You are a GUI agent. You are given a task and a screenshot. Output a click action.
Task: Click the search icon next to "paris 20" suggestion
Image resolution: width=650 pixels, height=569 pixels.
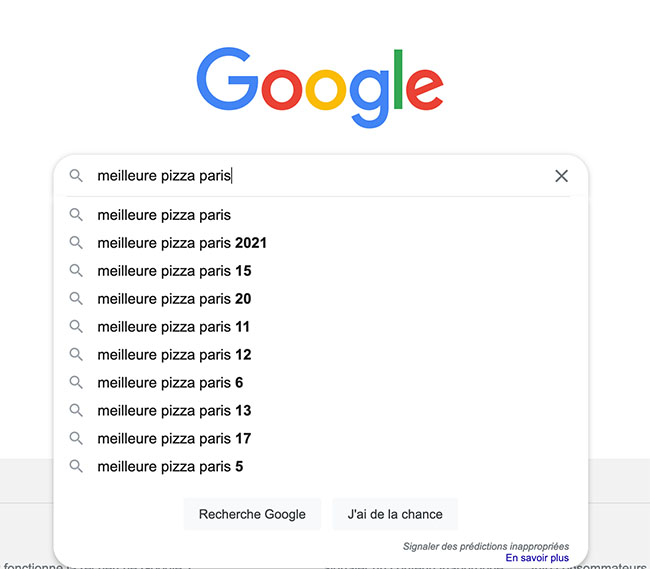point(76,299)
